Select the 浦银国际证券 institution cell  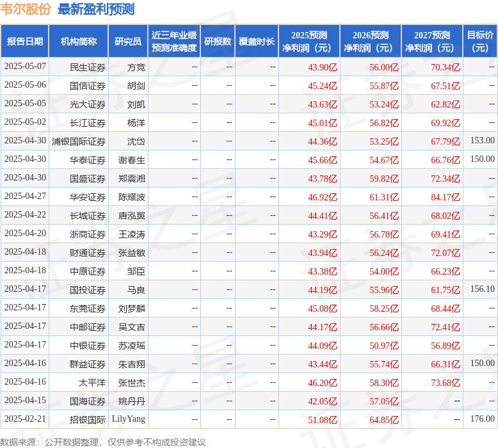pos(79,141)
